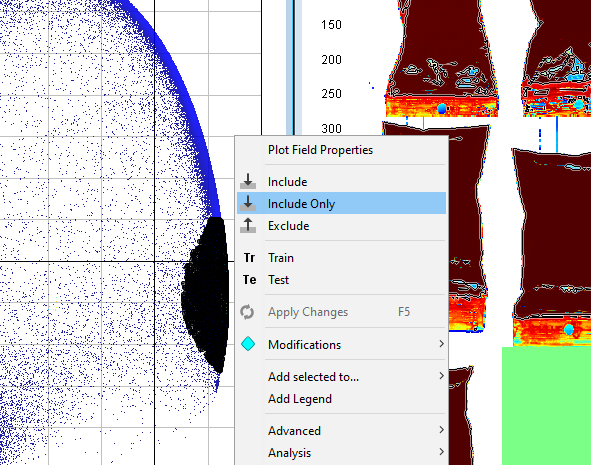Expand the Analysis submenu arrow

tap(441, 452)
